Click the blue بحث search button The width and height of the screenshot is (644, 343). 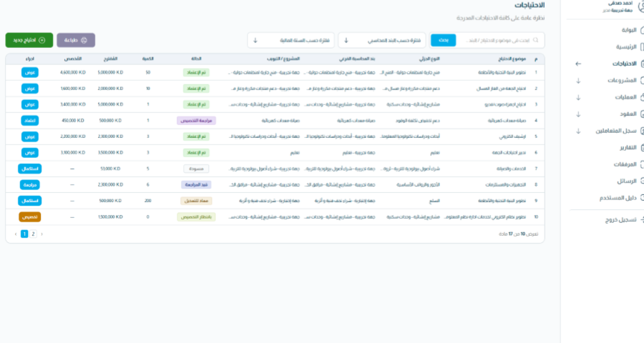click(443, 40)
